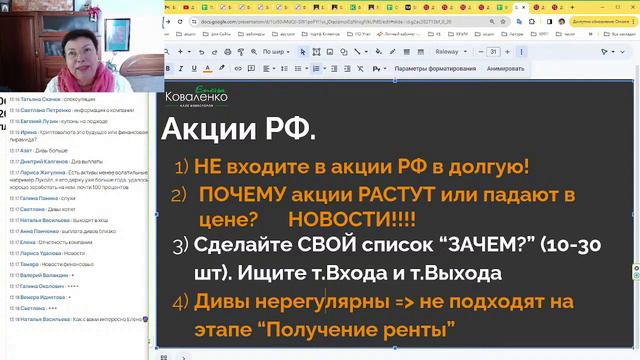Open the pointer mode dropdown at the toolbar's right
This screenshot has height=360, width=640.
[607, 52]
